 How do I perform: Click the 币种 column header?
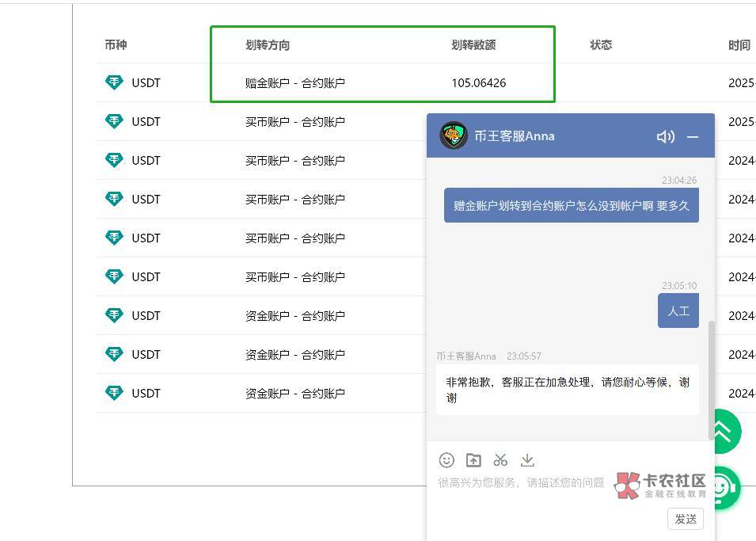pos(116,45)
